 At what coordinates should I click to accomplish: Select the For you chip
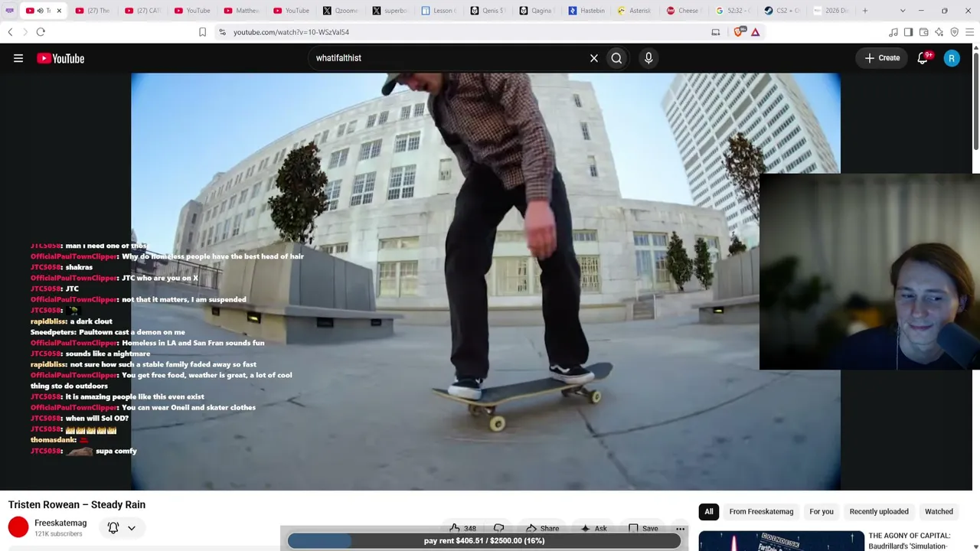tap(822, 511)
